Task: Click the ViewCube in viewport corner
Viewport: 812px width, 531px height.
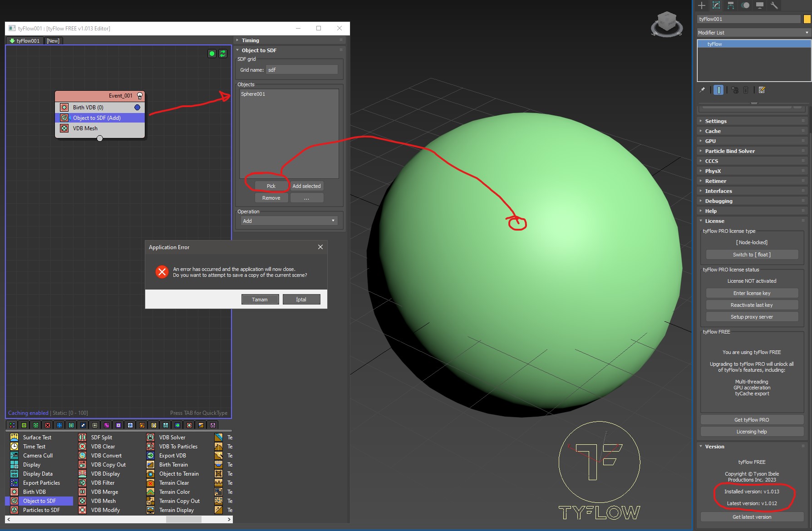Action: tap(666, 24)
